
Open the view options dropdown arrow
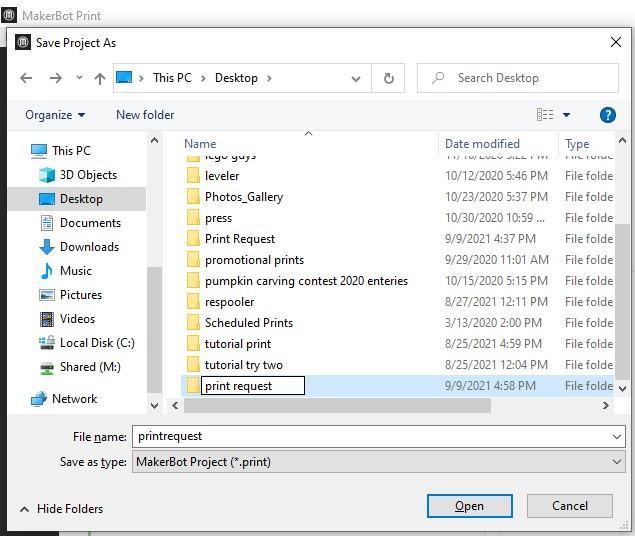pos(566,115)
